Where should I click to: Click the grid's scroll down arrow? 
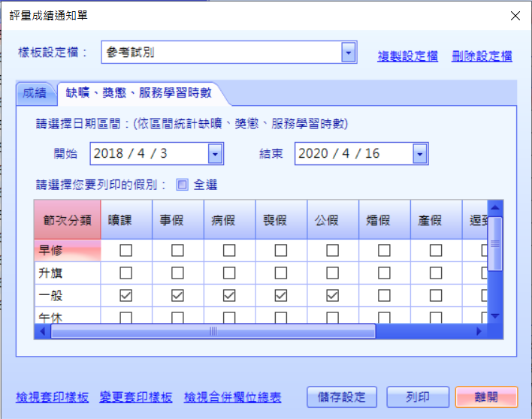pyautogui.click(x=495, y=316)
